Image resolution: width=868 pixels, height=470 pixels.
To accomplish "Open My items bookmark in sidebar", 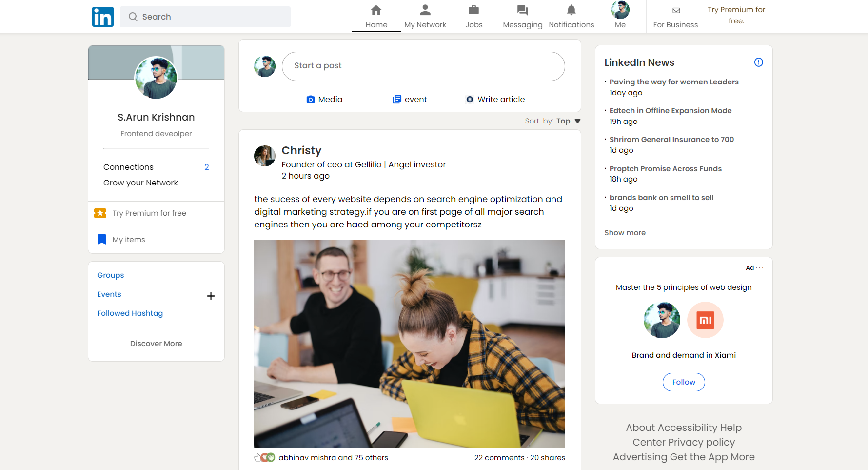I will tap(129, 240).
